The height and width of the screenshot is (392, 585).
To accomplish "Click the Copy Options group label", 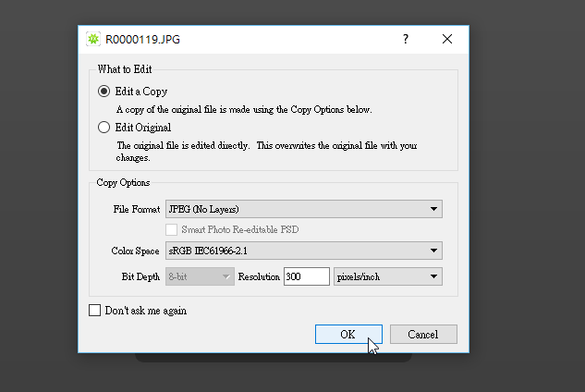I will (x=123, y=182).
